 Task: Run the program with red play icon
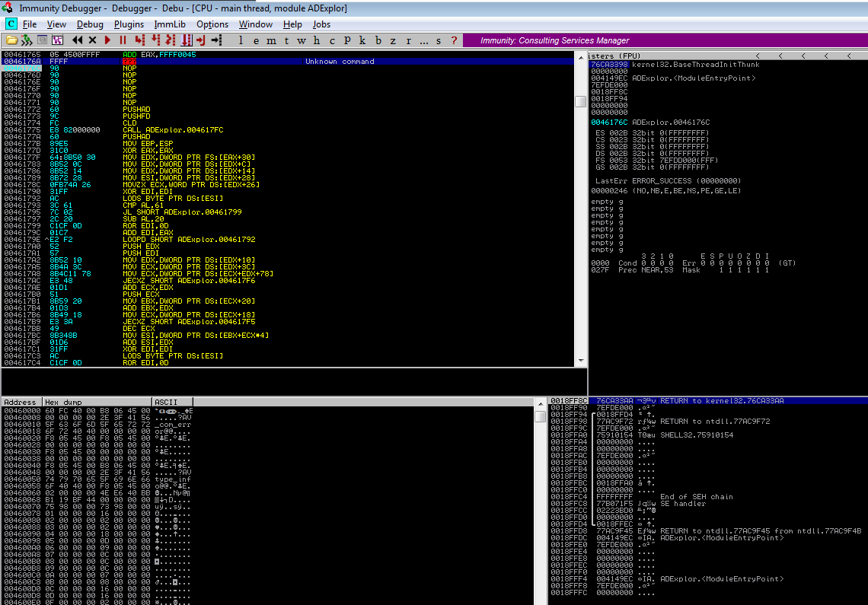(x=107, y=40)
